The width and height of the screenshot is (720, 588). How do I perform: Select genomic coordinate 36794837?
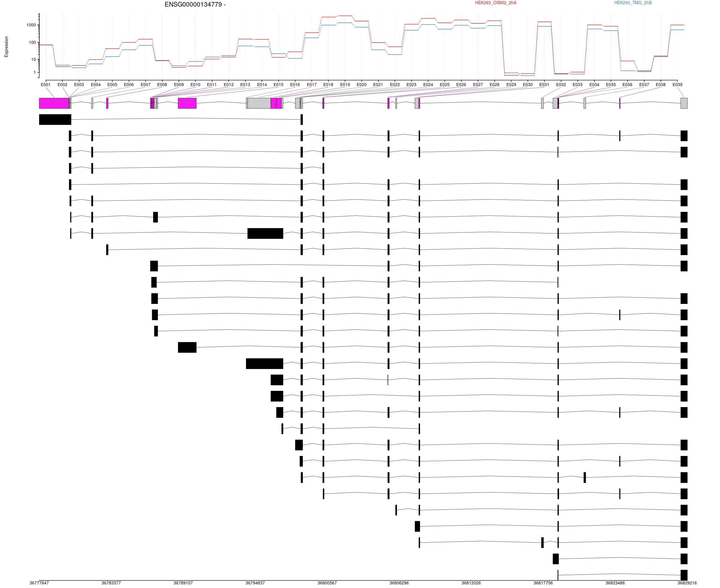pos(255,583)
